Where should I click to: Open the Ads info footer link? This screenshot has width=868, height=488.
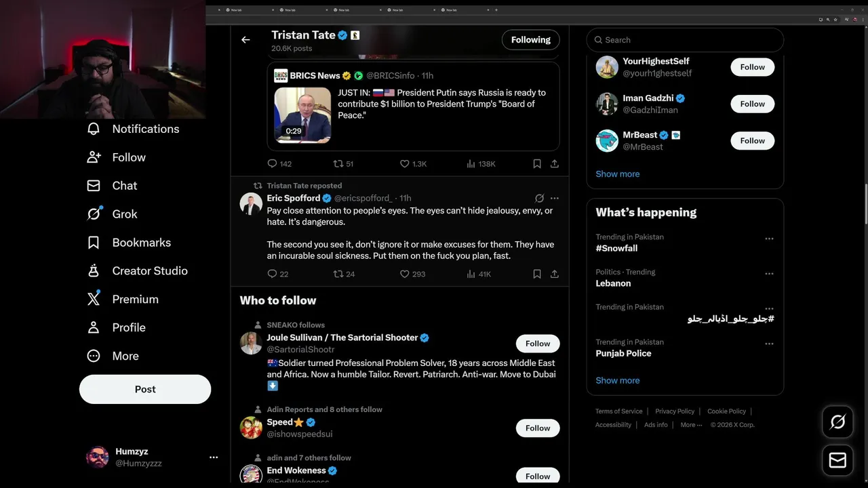[656, 425]
